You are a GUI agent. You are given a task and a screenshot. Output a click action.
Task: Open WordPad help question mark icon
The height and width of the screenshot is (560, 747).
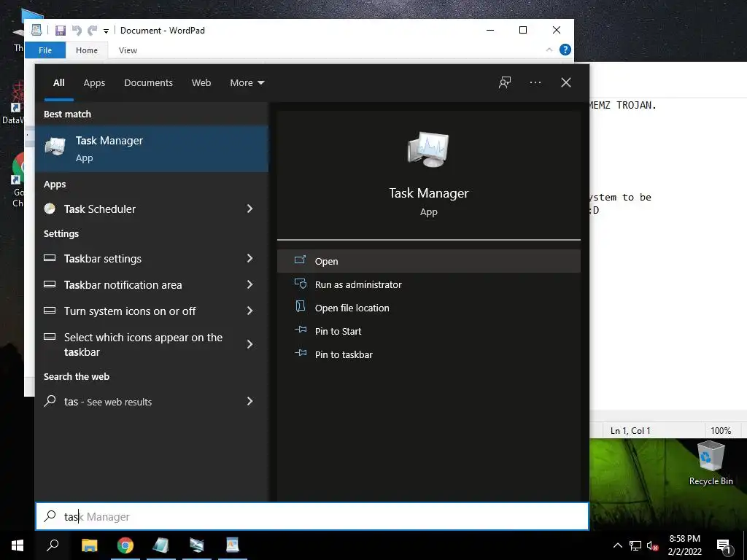click(x=565, y=50)
